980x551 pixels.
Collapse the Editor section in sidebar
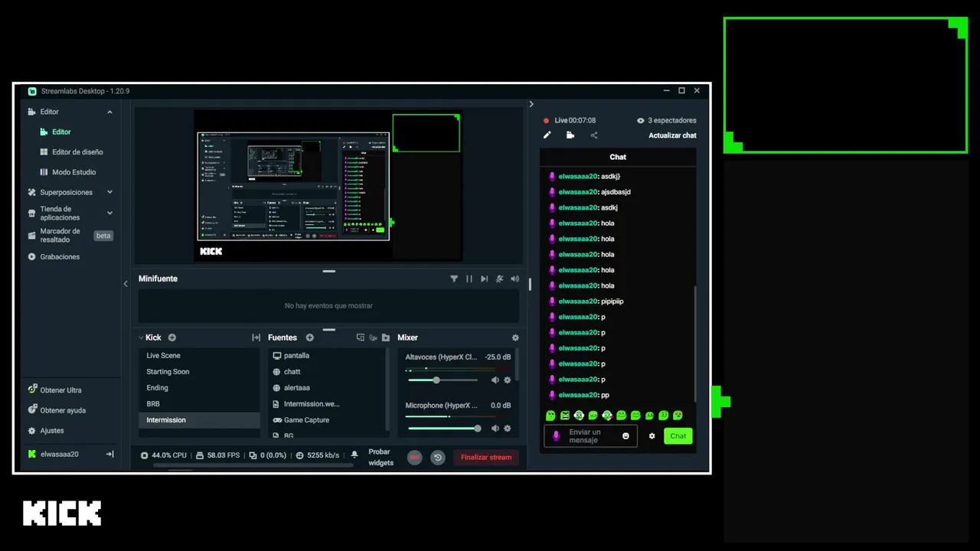point(109,112)
